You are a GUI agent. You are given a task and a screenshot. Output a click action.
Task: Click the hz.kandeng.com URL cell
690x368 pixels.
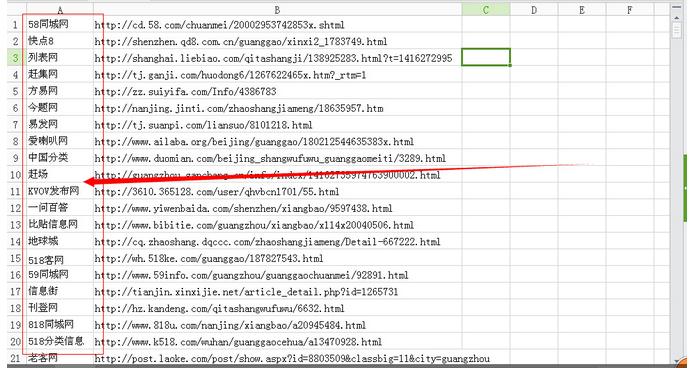pos(278,308)
